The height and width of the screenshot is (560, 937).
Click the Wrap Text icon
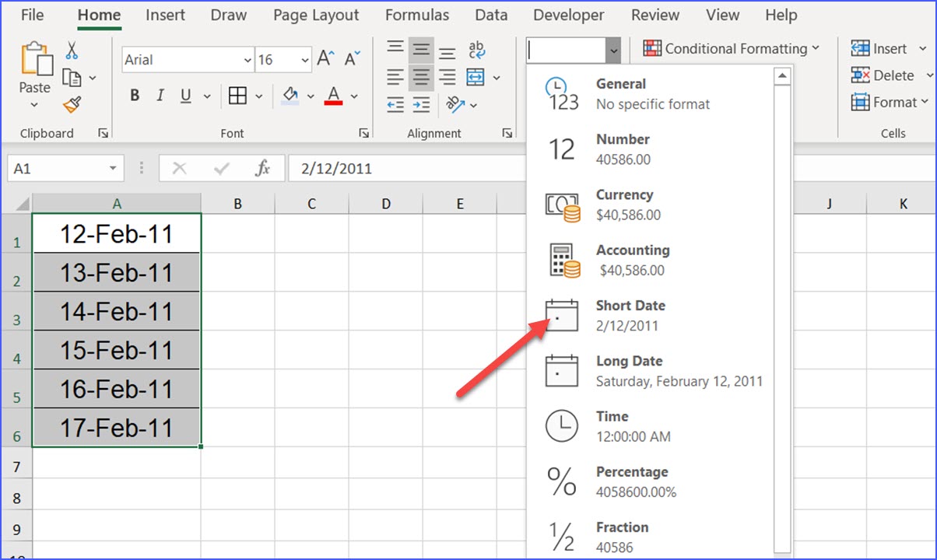(476, 51)
